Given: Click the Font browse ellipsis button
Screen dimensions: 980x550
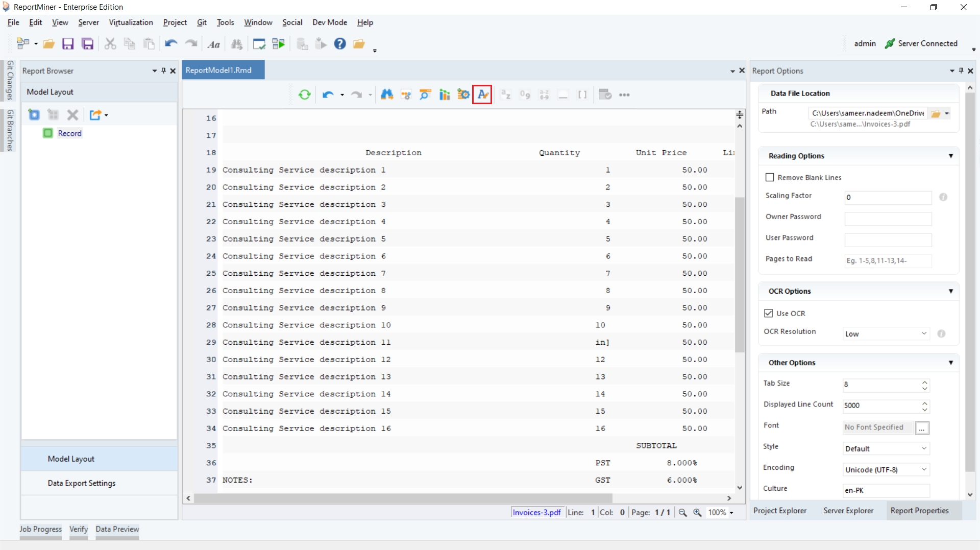Looking at the screenshot, I should [x=922, y=428].
